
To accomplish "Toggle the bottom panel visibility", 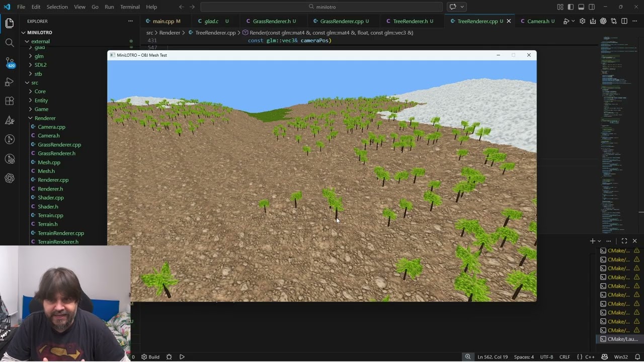I will tap(581, 7).
